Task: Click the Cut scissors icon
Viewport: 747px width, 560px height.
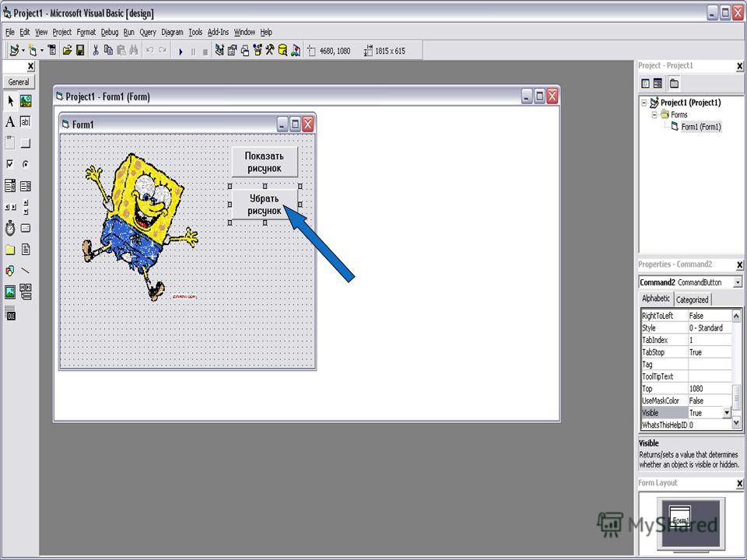Action: pyautogui.click(x=96, y=51)
